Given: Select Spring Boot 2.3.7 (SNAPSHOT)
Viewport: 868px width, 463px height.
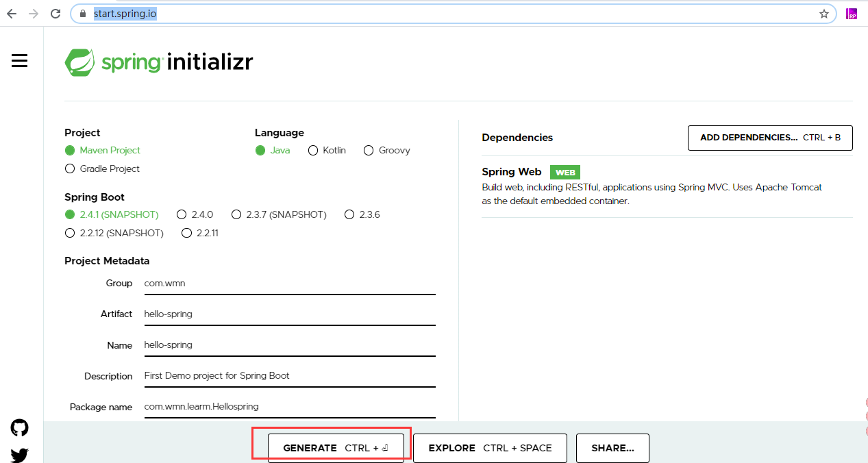Looking at the screenshot, I should [x=279, y=214].
